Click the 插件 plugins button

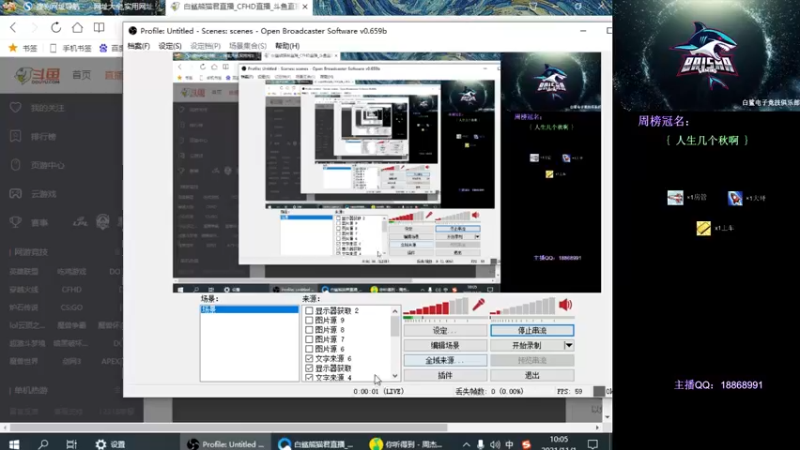(445, 376)
